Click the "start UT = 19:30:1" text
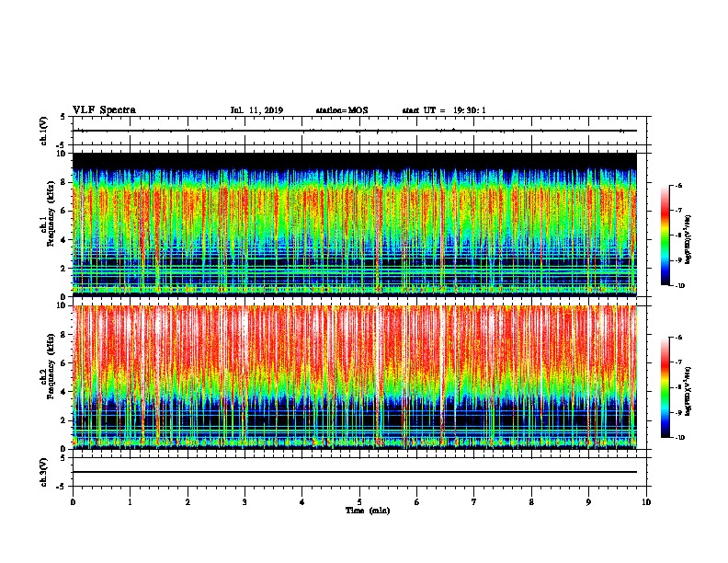 click(x=444, y=110)
